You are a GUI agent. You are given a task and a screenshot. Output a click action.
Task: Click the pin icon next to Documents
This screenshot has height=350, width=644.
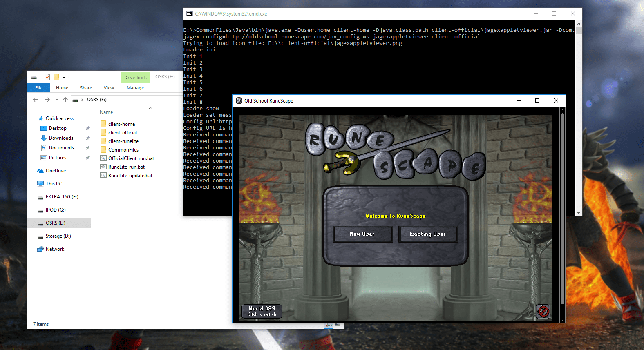coord(87,148)
